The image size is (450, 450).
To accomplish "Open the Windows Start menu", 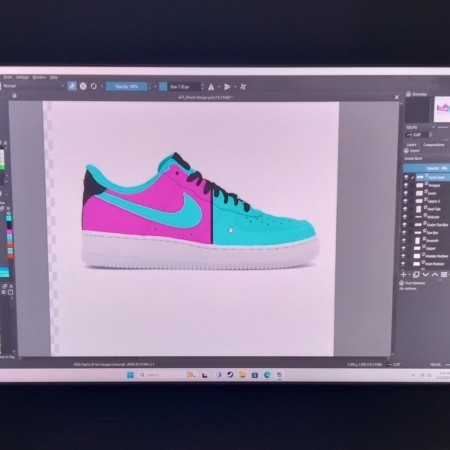I will point(130,375).
